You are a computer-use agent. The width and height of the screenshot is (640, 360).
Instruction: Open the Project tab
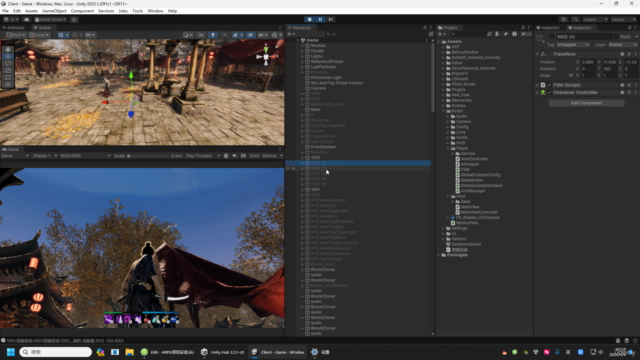[448, 28]
